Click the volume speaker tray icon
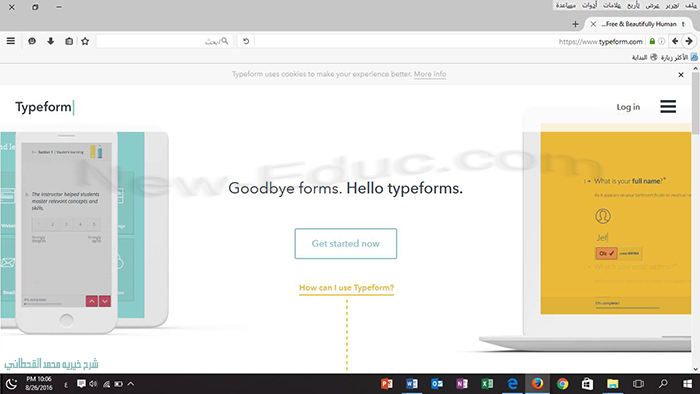 93,384
